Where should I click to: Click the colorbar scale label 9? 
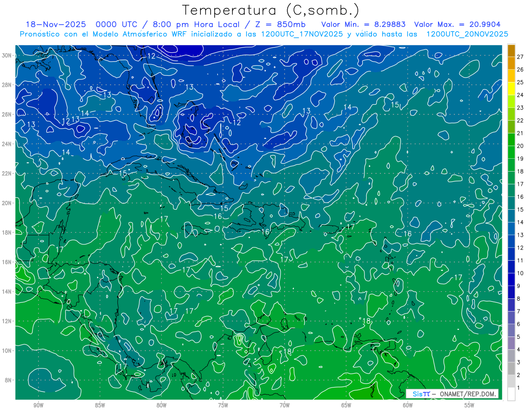(519, 286)
